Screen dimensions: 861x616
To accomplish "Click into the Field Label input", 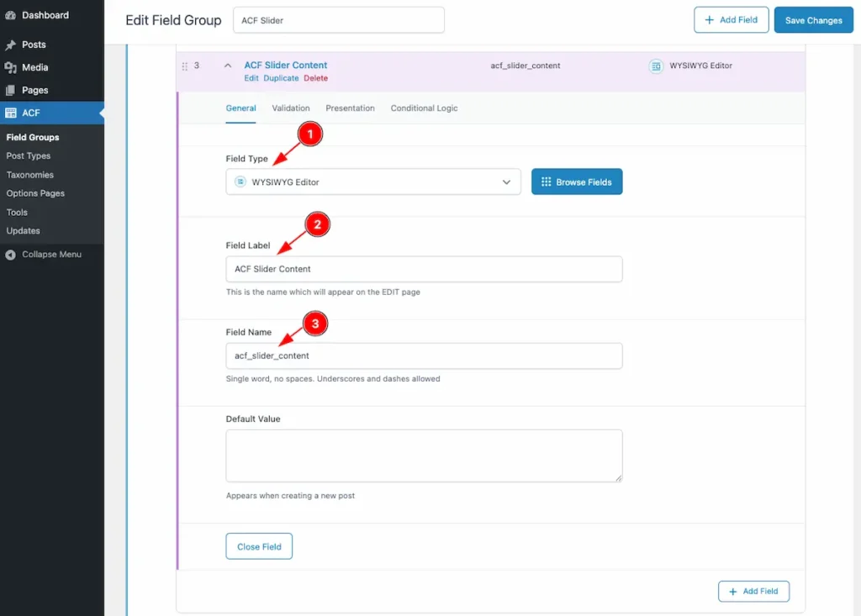I will coord(424,269).
